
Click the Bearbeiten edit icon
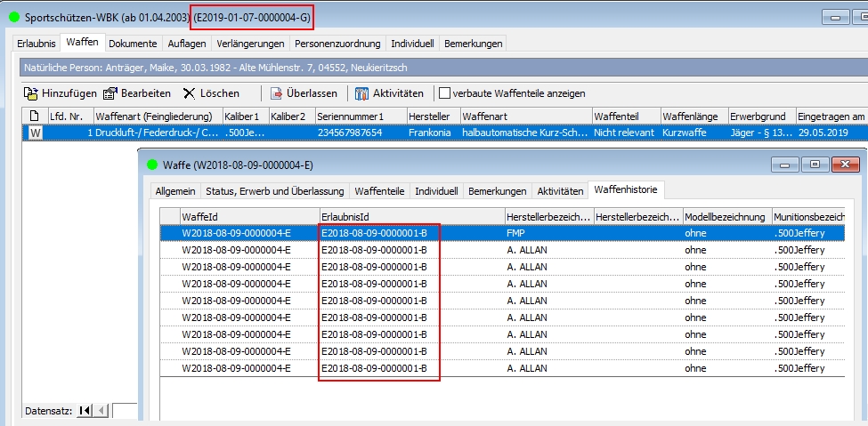(x=110, y=93)
